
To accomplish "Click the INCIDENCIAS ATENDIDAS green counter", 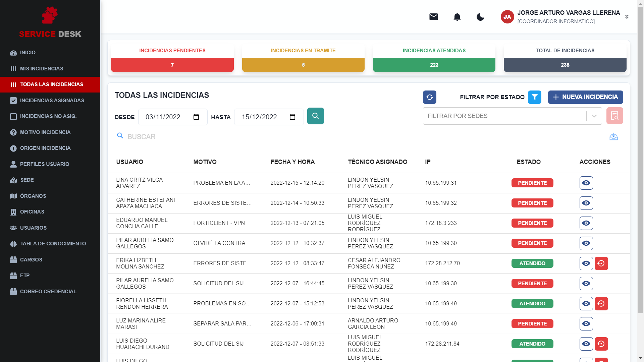I will tap(434, 65).
